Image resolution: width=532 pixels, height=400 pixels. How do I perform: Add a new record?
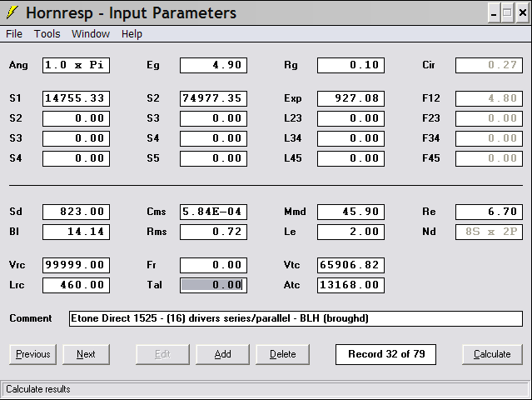point(222,354)
